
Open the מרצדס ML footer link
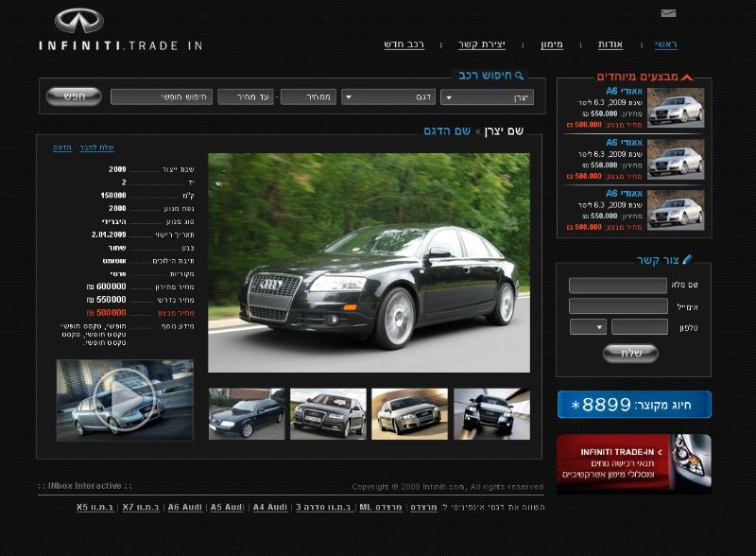coord(381,507)
